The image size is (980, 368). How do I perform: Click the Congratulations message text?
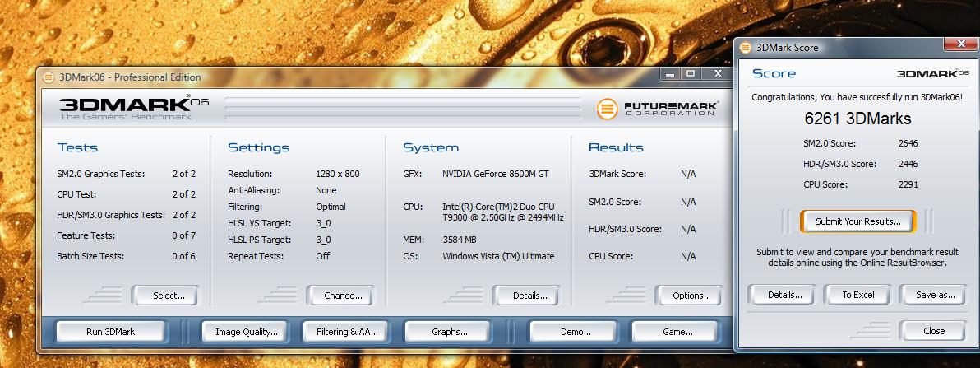pos(857,98)
